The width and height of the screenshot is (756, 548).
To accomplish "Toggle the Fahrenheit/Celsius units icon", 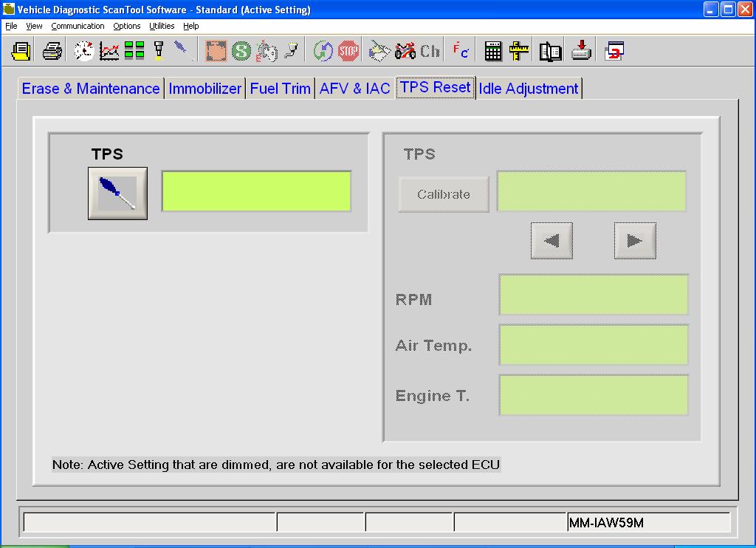I will coord(461,51).
